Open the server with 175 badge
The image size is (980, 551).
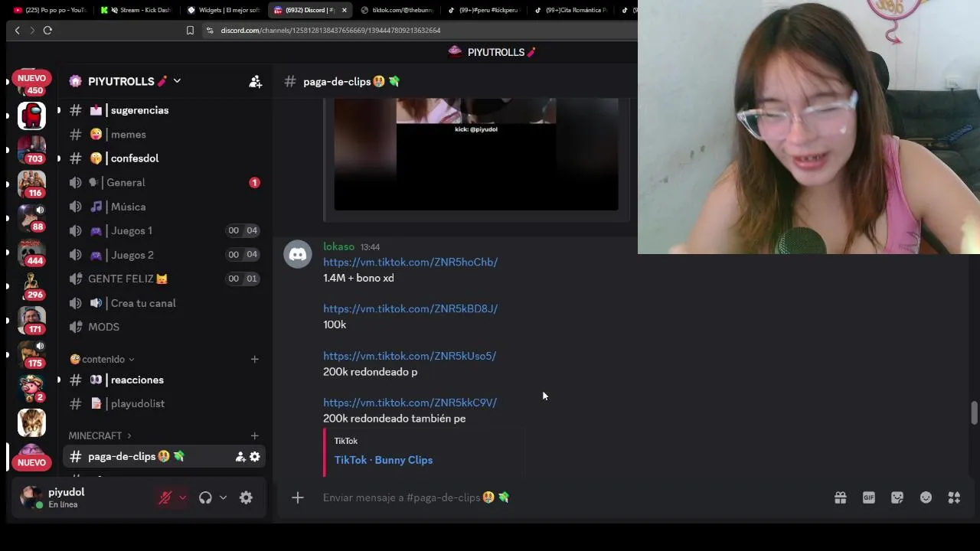point(31,353)
